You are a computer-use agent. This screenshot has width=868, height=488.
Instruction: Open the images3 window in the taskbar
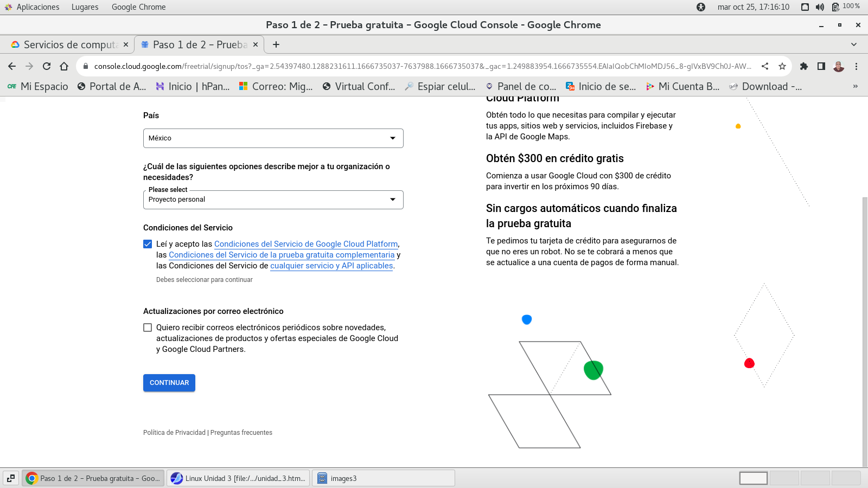[x=382, y=478]
